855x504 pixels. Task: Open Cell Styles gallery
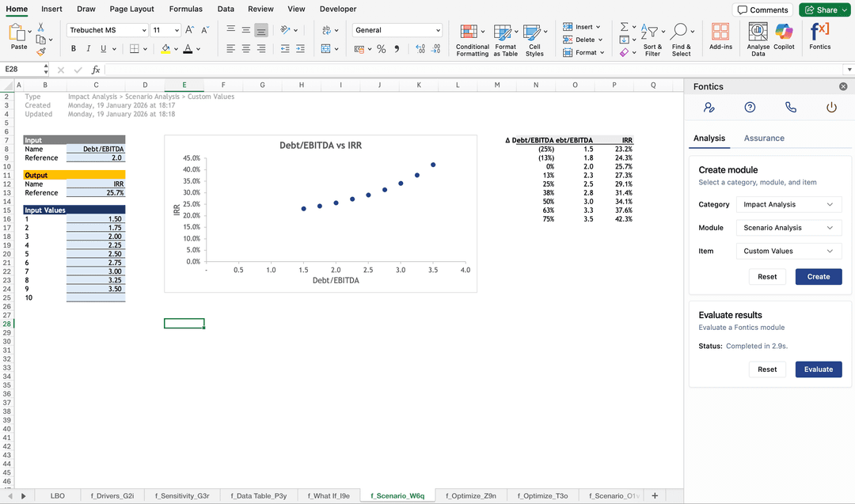pyautogui.click(x=534, y=40)
